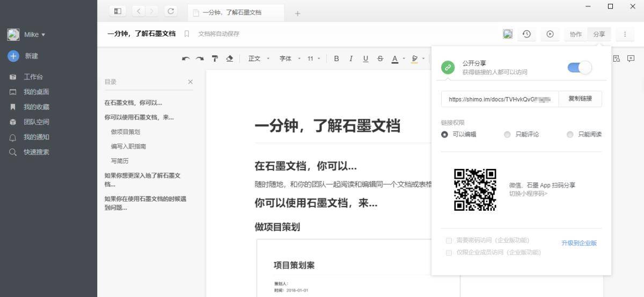
Task: Click the 分享 share button
Action: (x=599, y=34)
